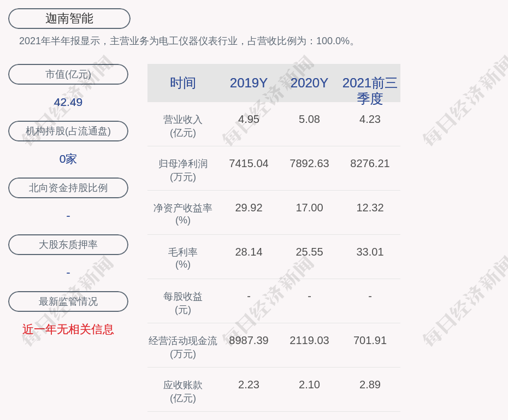Select the 2019Y column header
This screenshot has width=508, height=420.
pyautogui.click(x=249, y=83)
